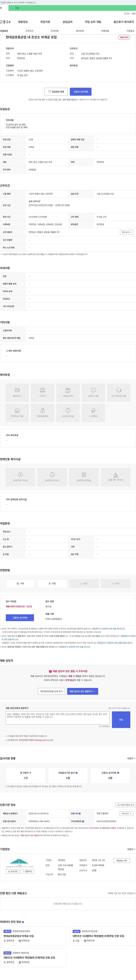Click the 자녀 학자금 지원 benefit icon

click(119, 393)
